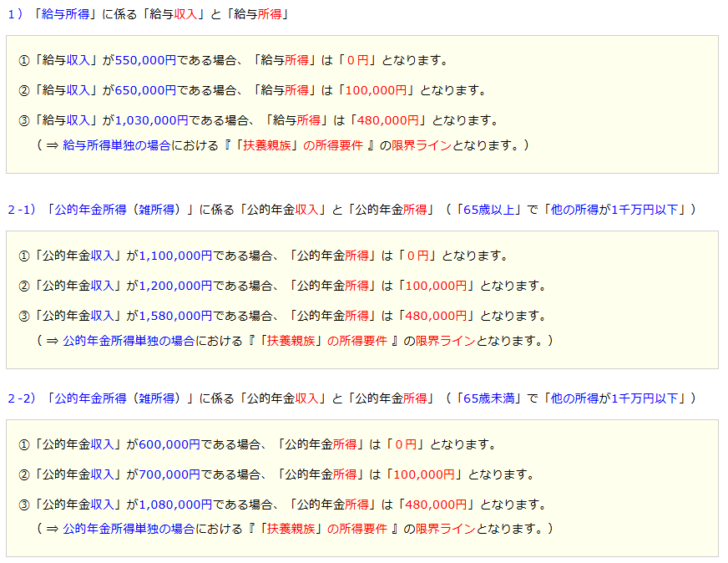Click the red 「０円」 in salary line ①

point(357,60)
